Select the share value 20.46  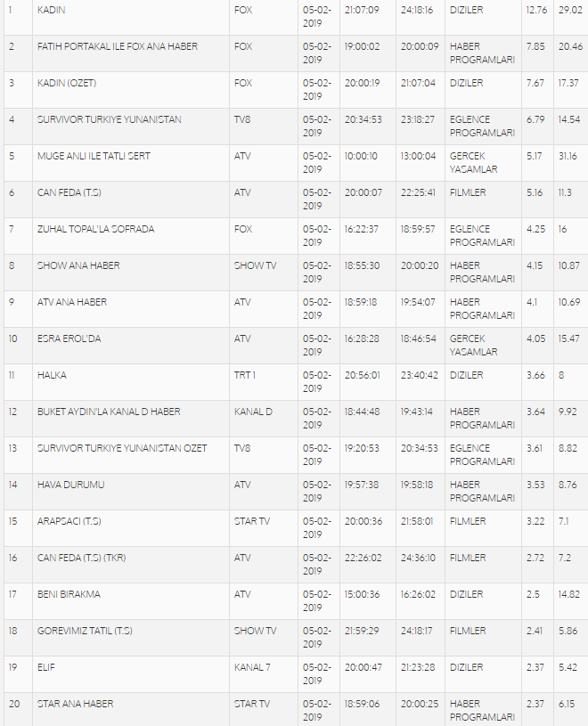pyautogui.click(x=570, y=46)
